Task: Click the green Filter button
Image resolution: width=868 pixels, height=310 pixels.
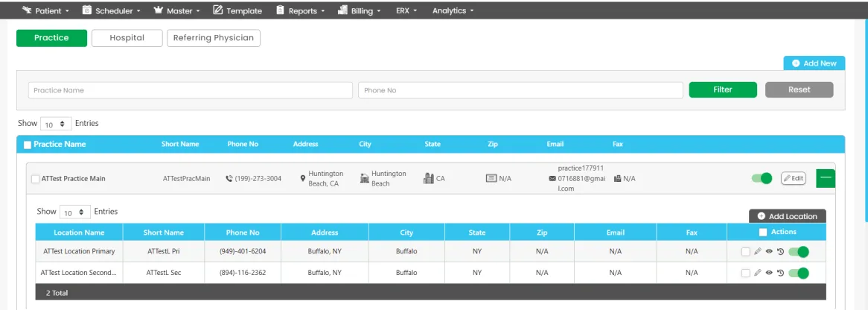Action: [723, 89]
